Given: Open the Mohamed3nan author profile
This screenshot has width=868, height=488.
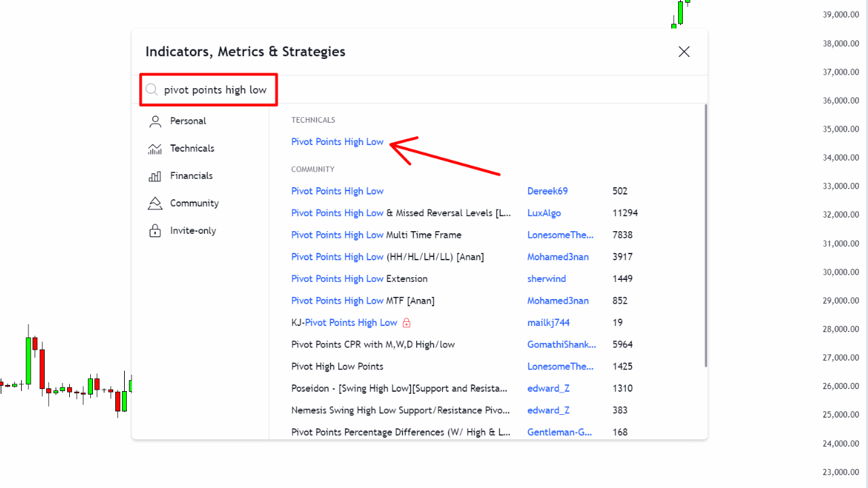Looking at the screenshot, I should pyautogui.click(x=558, y=256).
